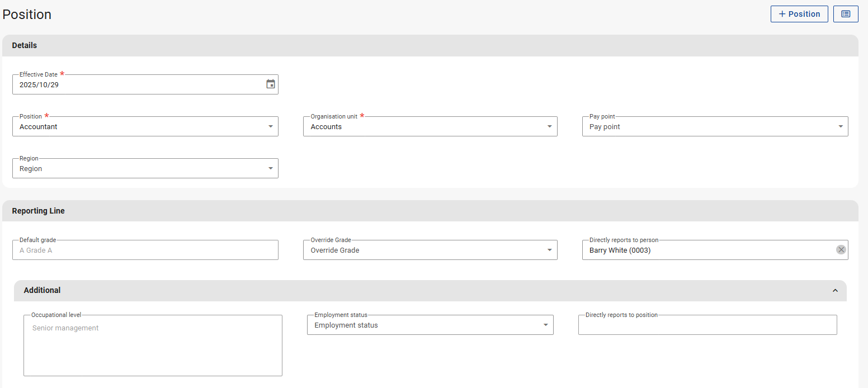Click the Position page heading

click(x=27, y=15)
